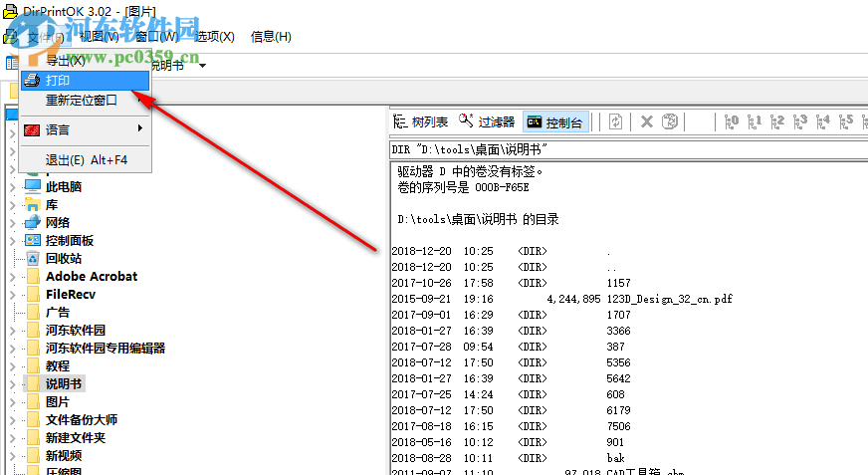Select the 广告 folder in tree

click(58, 313)
